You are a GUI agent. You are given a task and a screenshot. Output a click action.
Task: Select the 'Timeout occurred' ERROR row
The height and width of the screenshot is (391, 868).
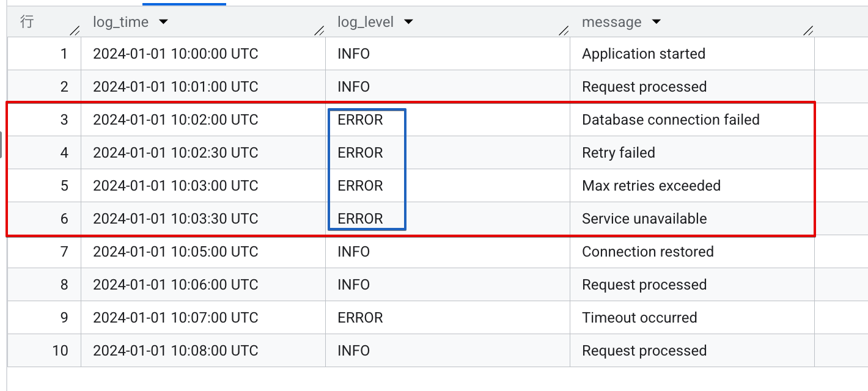coord(639,317)
